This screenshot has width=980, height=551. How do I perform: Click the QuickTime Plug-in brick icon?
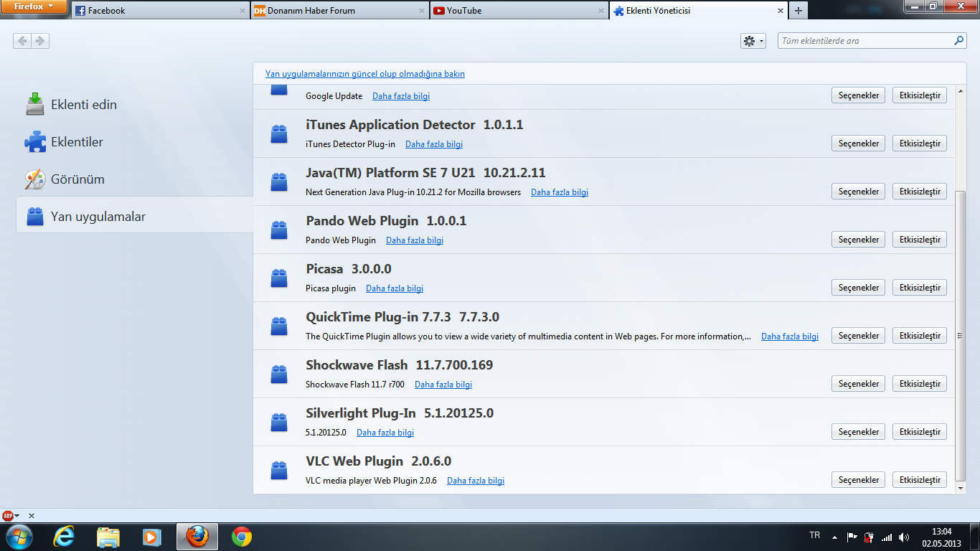tap(279, 326)
